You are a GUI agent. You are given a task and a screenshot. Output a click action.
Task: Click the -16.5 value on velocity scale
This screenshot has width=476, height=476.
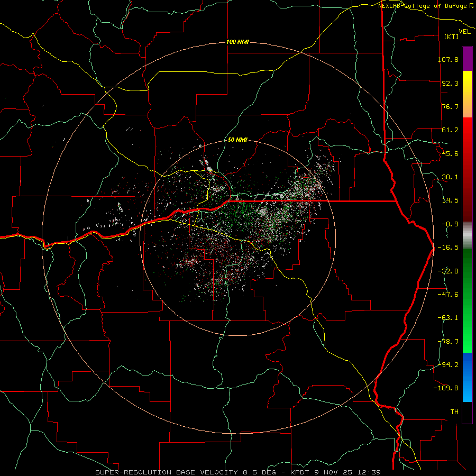(448, 248)
